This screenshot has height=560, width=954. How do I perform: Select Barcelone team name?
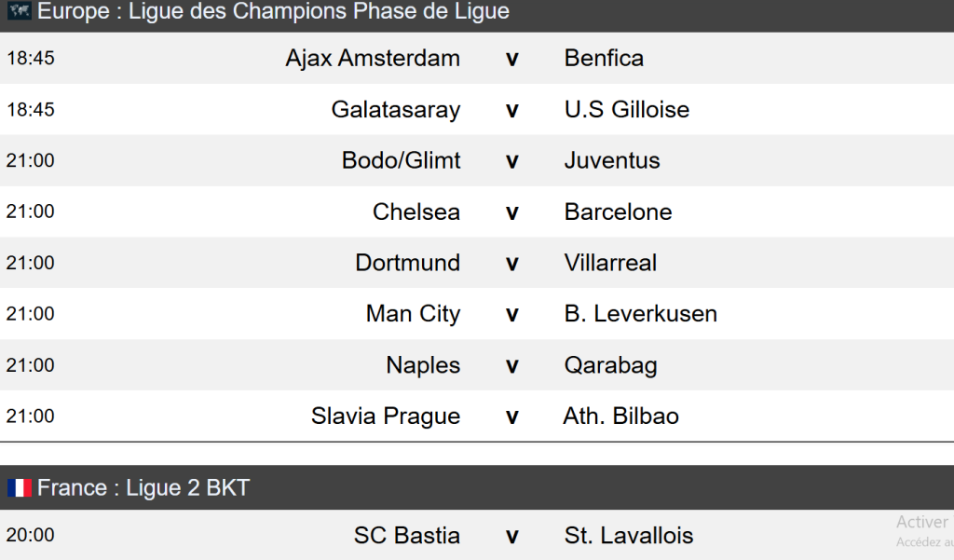pos(618,212)
